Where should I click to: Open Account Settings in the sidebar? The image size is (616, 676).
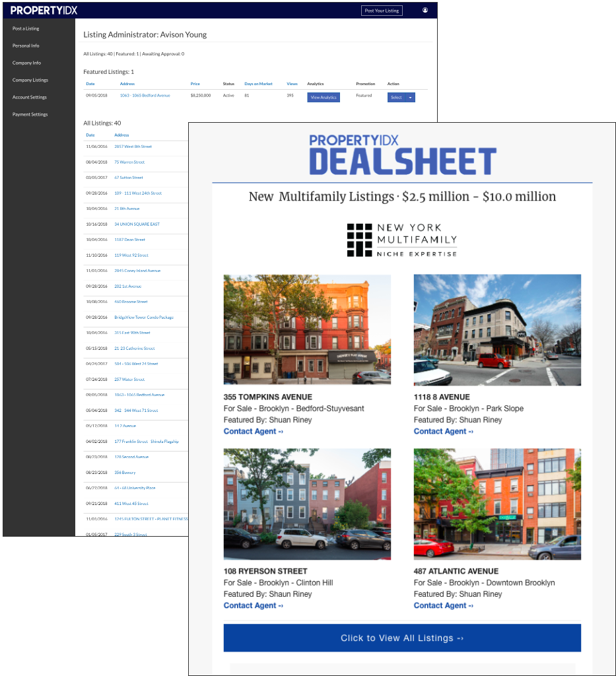tap(29, 98)
